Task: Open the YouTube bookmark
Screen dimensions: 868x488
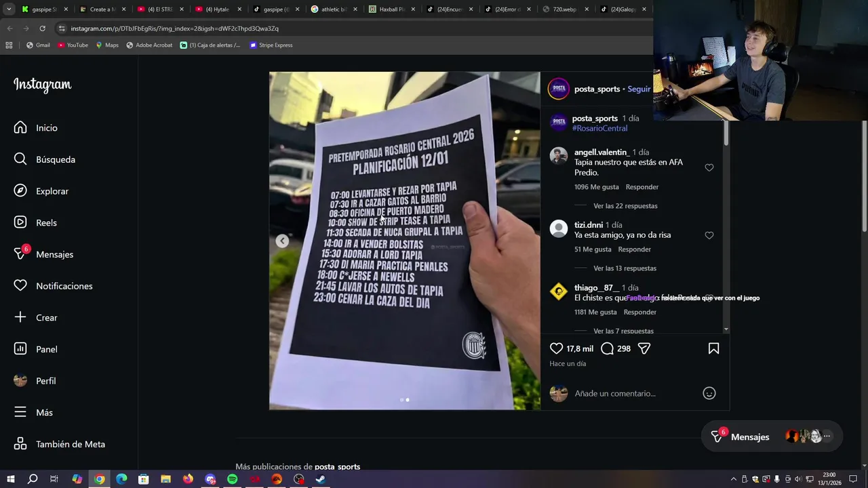Action: 73,45
